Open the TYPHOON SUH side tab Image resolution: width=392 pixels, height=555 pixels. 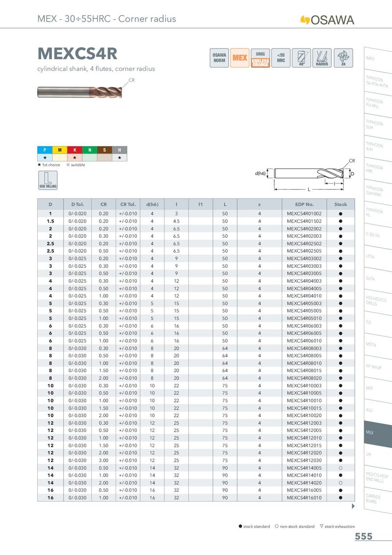click(x=378, y=126)
